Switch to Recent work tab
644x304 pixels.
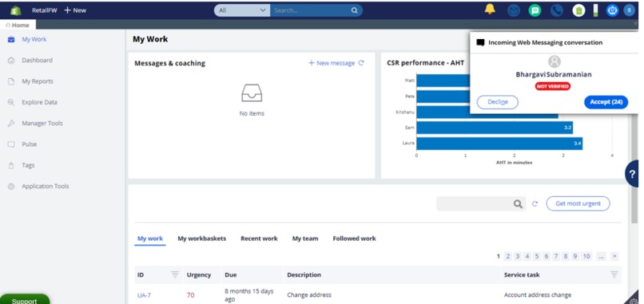coord(259,239)
